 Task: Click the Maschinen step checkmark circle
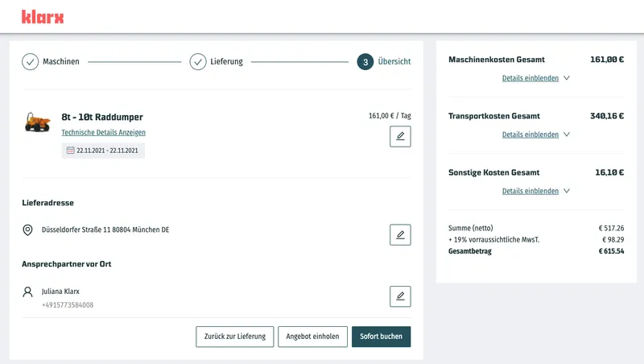tap(30, 62)
